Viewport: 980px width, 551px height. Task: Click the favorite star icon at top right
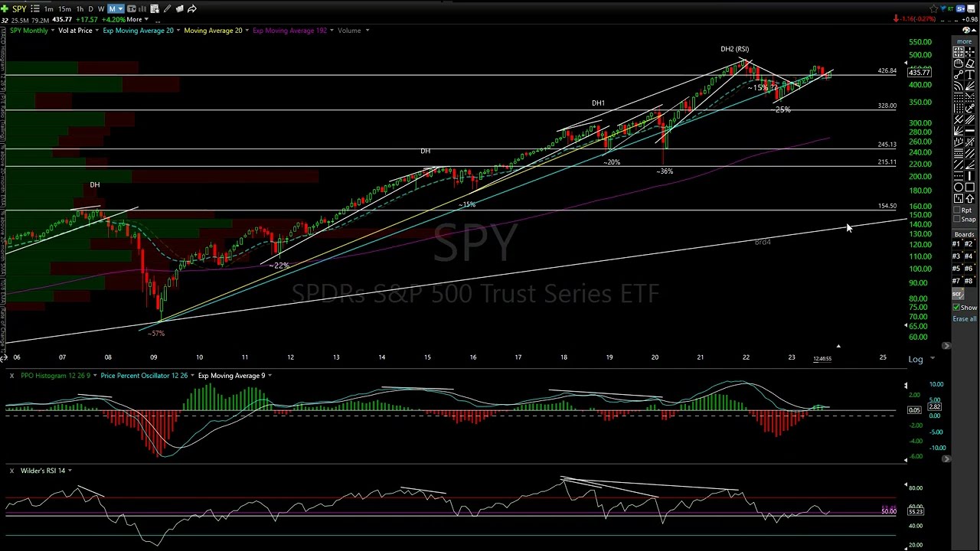pyautogui.click(x=934, y=8)
